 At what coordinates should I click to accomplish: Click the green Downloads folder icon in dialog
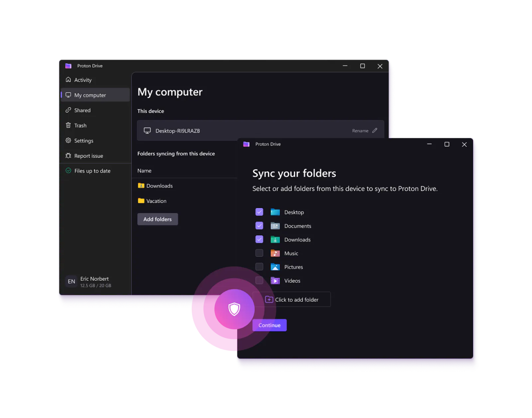pos(275,240)
